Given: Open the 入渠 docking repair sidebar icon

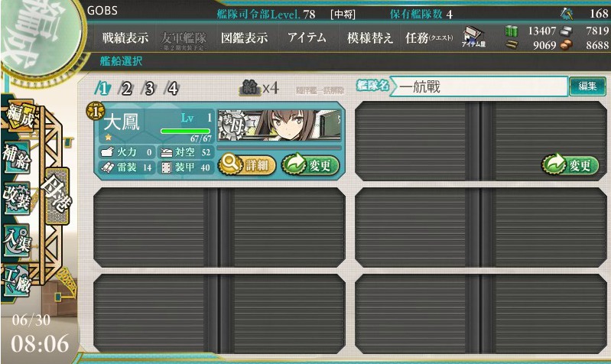Looking at the screenshot, I should click(x=16, y=239).
